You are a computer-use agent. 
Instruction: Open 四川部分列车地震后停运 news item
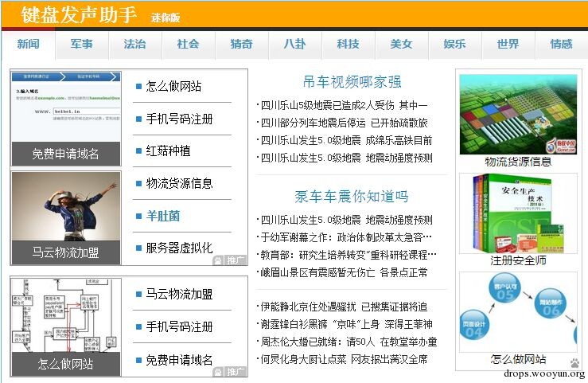[342, 123]
